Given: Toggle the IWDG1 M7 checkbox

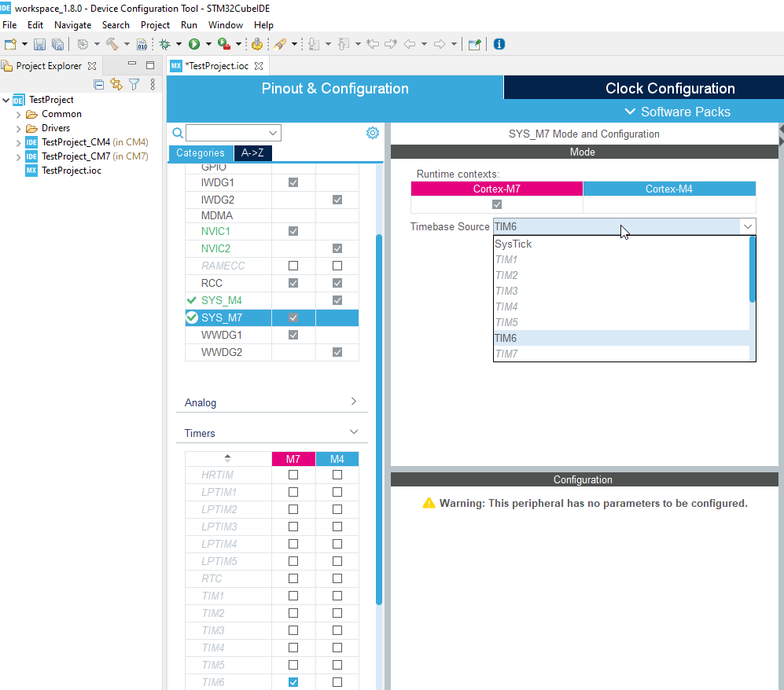Looking at the screenshot, I should click(x=293, y=182).
